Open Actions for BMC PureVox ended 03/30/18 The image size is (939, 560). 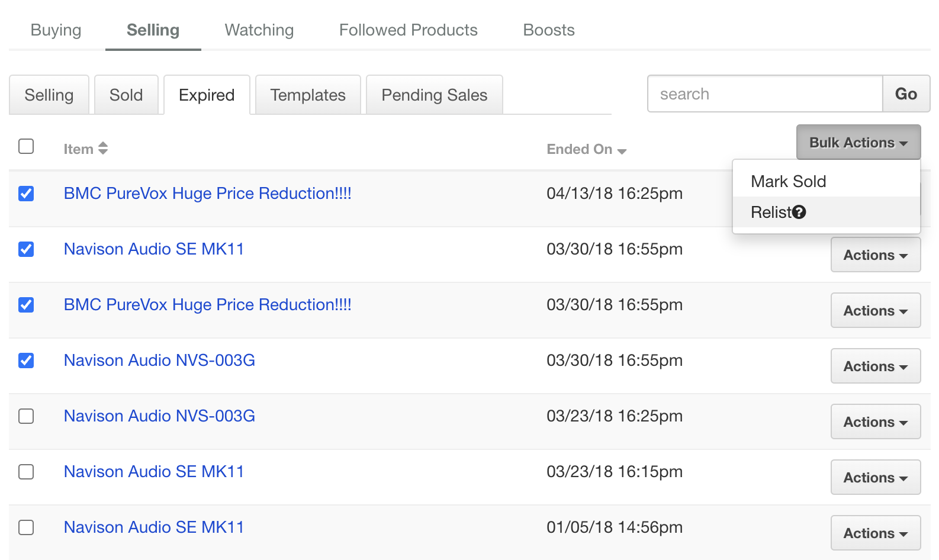click(x=876, y=310)
